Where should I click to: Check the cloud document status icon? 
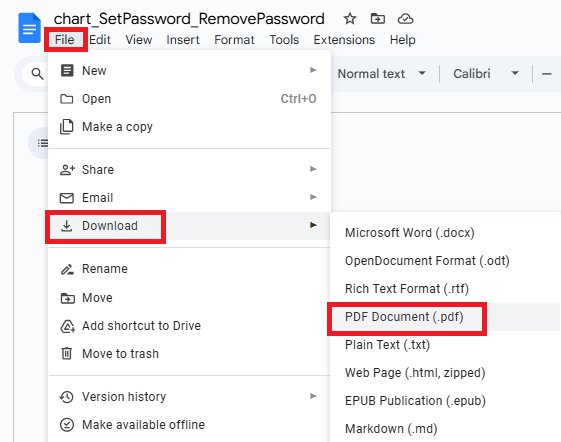click(405, 19)
